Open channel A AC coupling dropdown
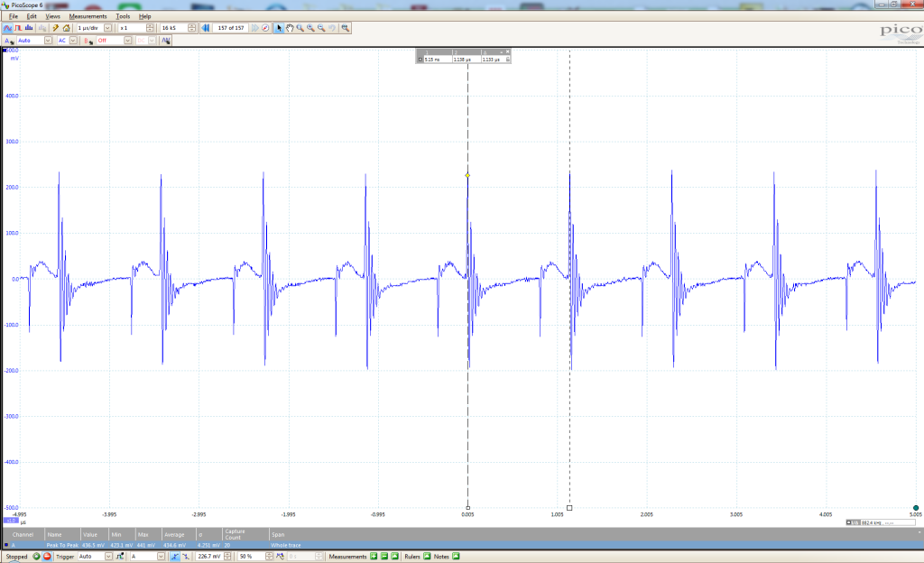924x563 pixels. pos(74,41)
